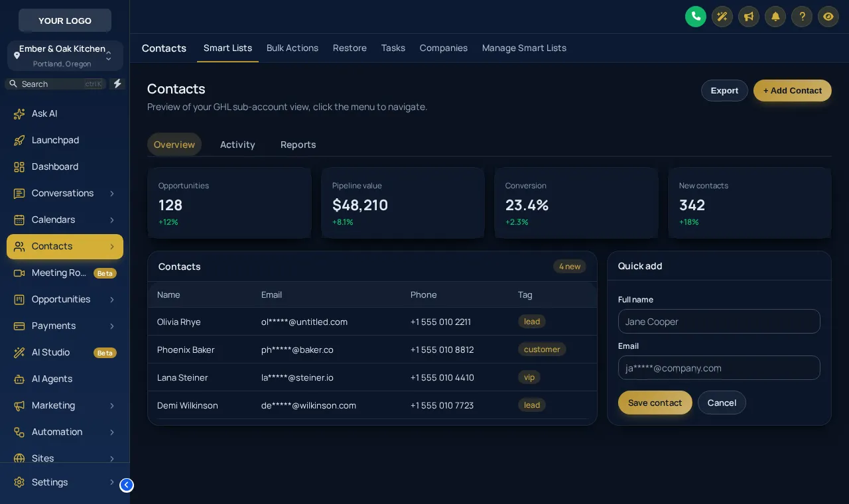
Task: Switch to the Activity sub-tab
Action: pyautogui.click(x=237, y=145)
